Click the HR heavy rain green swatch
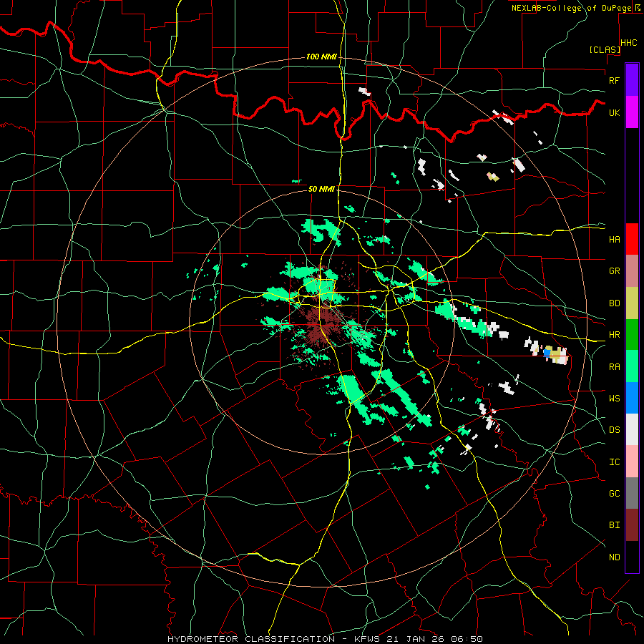Screen dimensions: 644x644 632,334
